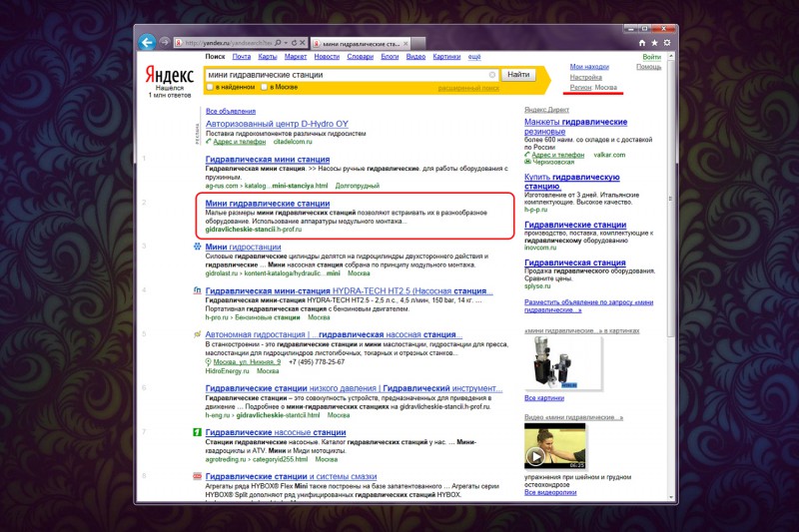Open 'Мои находки' link
Image resolution: width=799 pixels, height=532 pixels.
(x=589, y=67)
